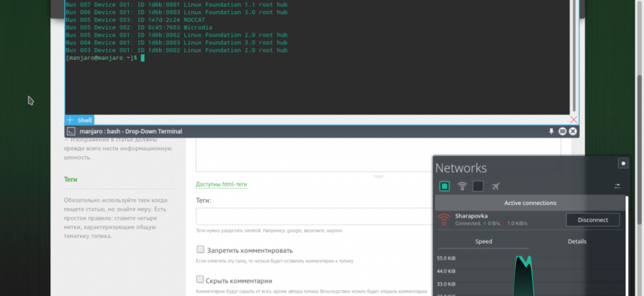Click the Теги input field
Viewport: 644px width, 296px height.
(311, 216)
